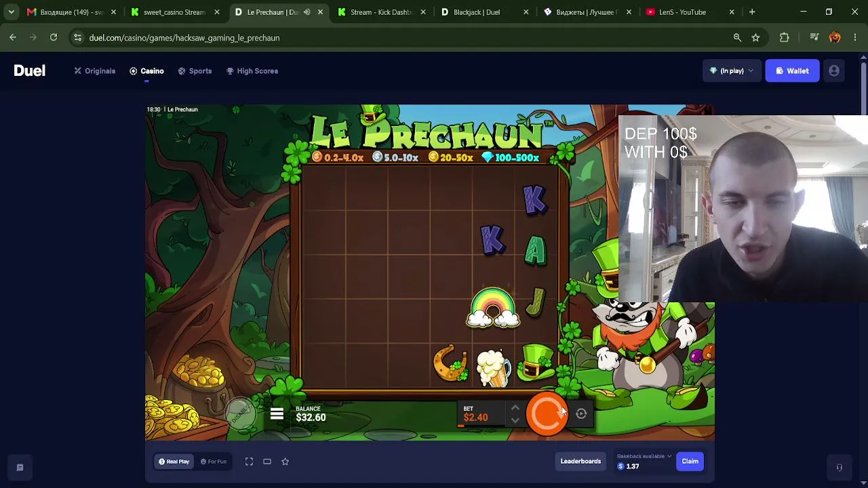Image resolution: width=868 pixels, height=488 pixels.
Task: Open the browser three-dot menu
Action: click(x=854, y=38)
